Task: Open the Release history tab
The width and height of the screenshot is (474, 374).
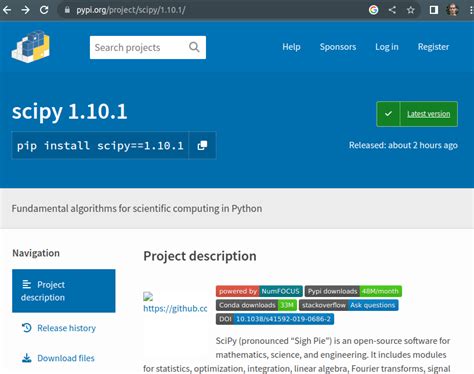Action: (x=59, y=328)
